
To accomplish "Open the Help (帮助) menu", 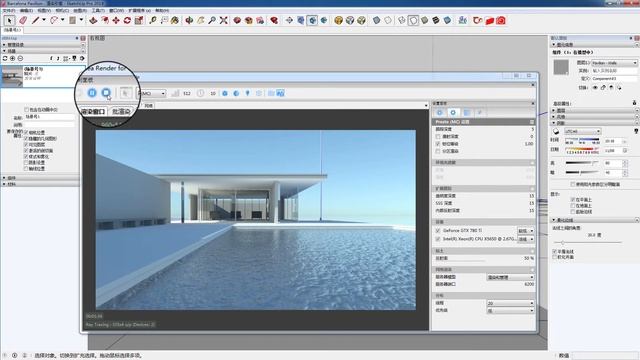I will pyautogui.click(x=162, y=11).
